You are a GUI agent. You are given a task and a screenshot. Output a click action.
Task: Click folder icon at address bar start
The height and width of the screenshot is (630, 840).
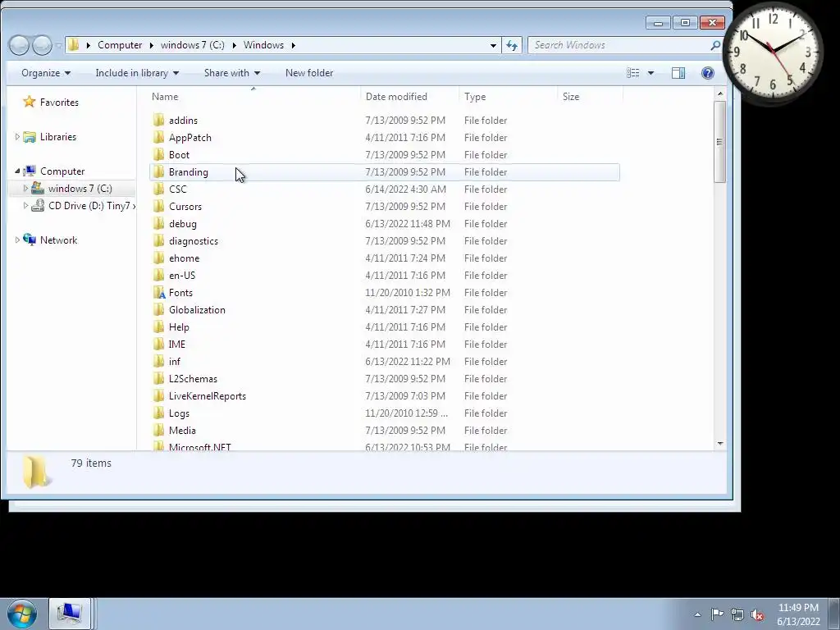point(74,45)
